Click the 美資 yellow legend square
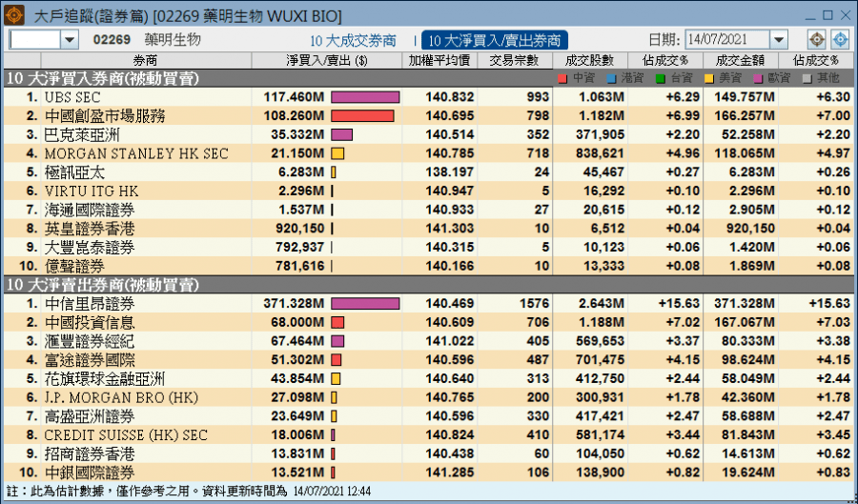This screenshot has height=504, width=858. (710, 78)
